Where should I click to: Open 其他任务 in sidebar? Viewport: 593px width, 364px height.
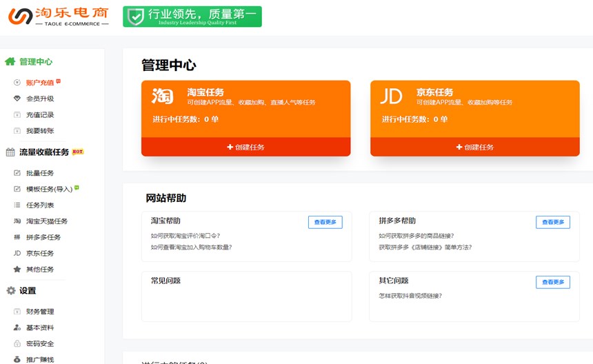tap(40, 270)
